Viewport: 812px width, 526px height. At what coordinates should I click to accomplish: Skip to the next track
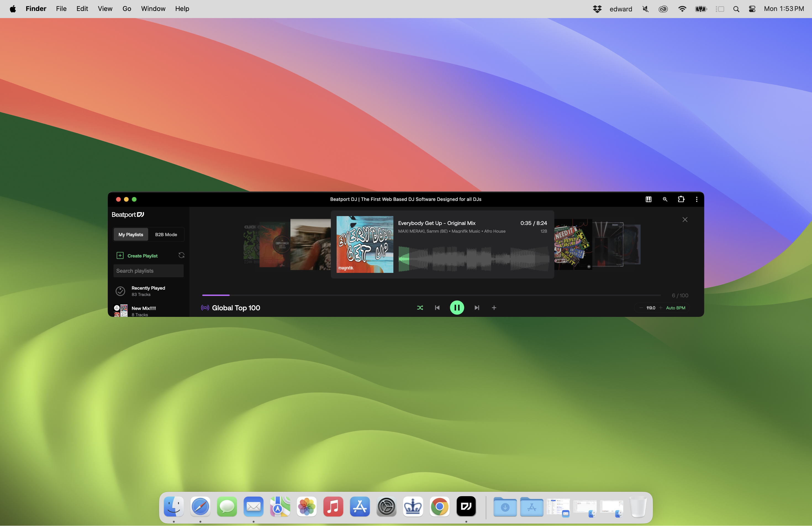pyautogui.click(x=477, y=307)
